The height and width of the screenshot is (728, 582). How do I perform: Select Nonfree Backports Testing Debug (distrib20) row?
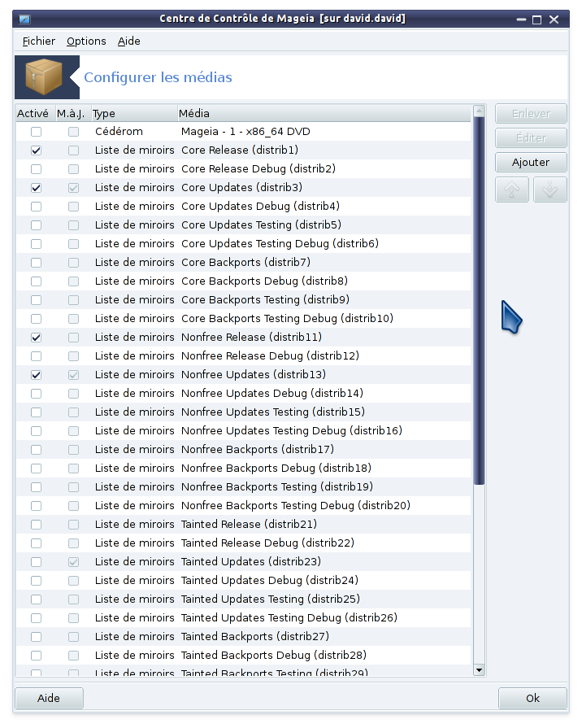click(x=243, y=506)
